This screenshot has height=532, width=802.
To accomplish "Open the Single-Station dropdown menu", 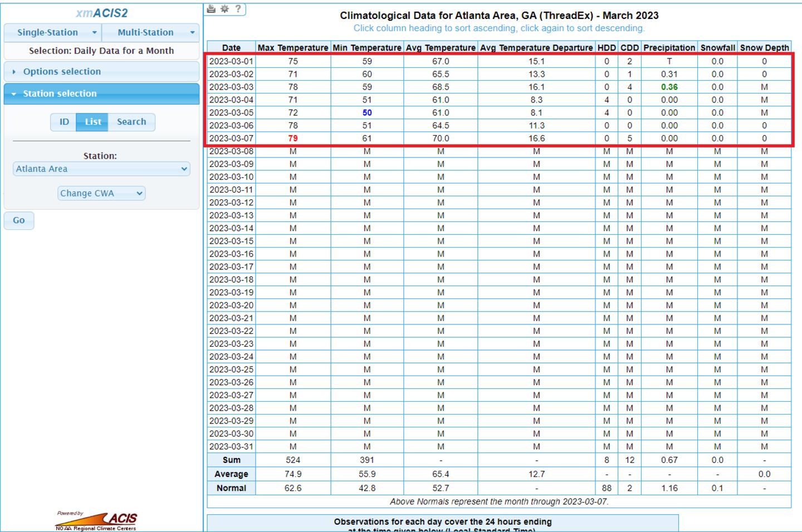I will click(x=53, y=32).
